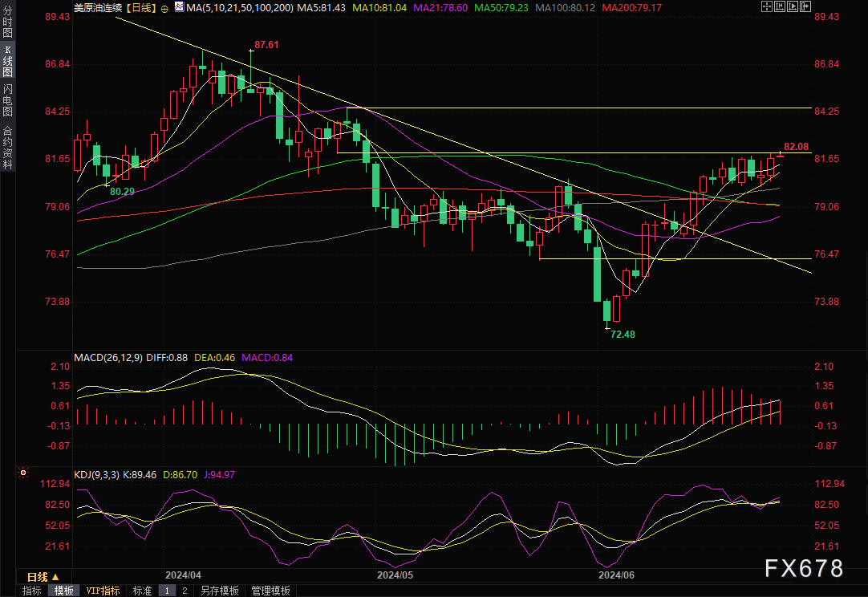
Task: Click the 管理模板 button
Action: [x=270, y=591]
